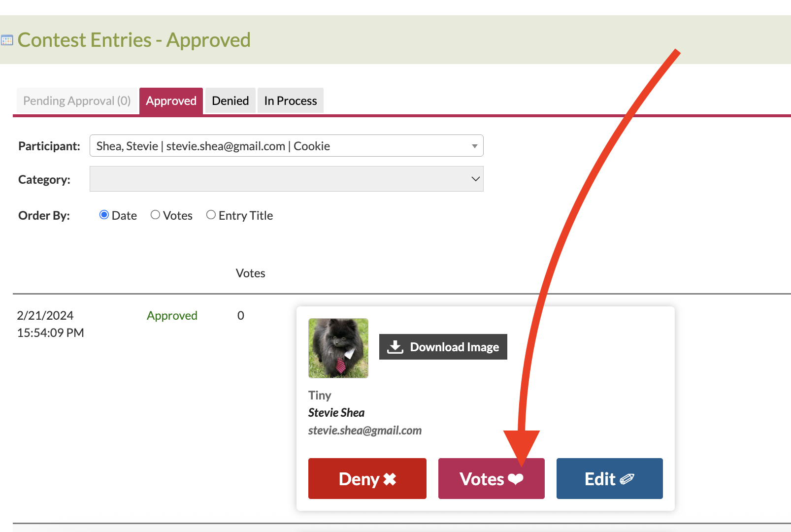The image size is (791, 532).
Task: Click the download arrow icon on Download Image
Action: click(x=395, y=347)
